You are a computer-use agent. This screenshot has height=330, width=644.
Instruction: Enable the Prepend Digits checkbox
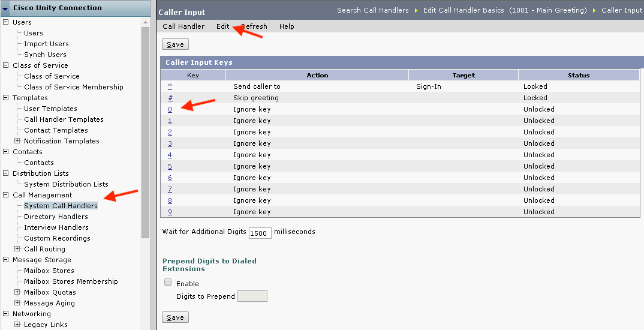(168, 283)
